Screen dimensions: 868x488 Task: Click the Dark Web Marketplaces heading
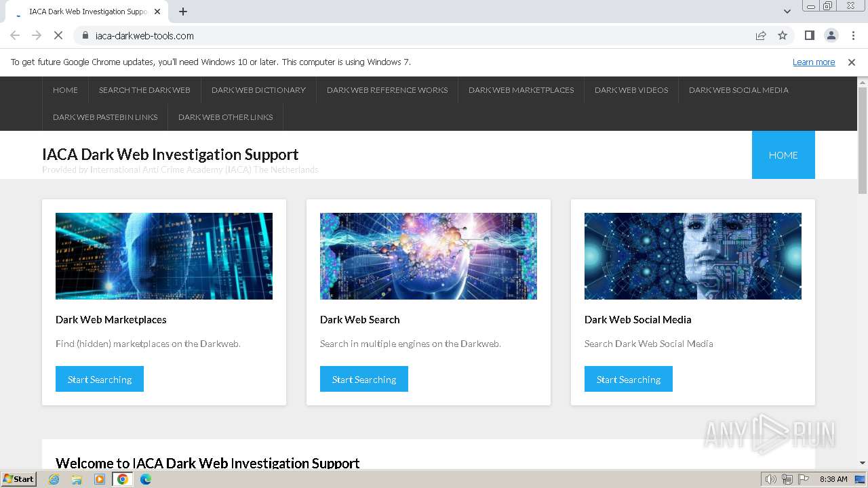(111, 320)
